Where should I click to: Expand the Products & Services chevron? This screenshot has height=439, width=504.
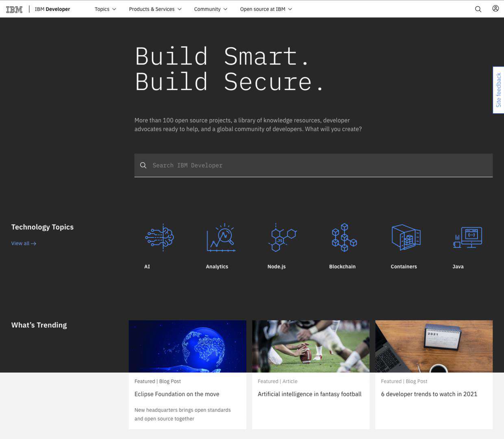coord(179,9)
